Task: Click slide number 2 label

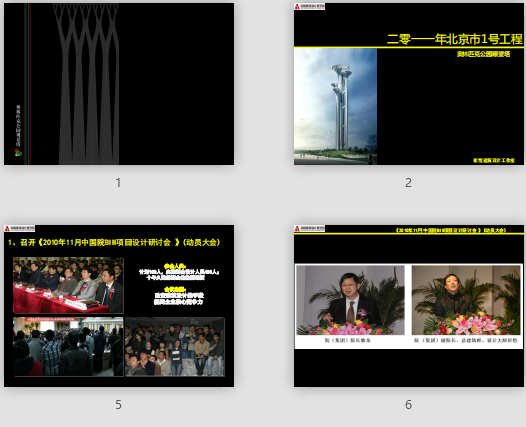Action: tap(408, 183)
